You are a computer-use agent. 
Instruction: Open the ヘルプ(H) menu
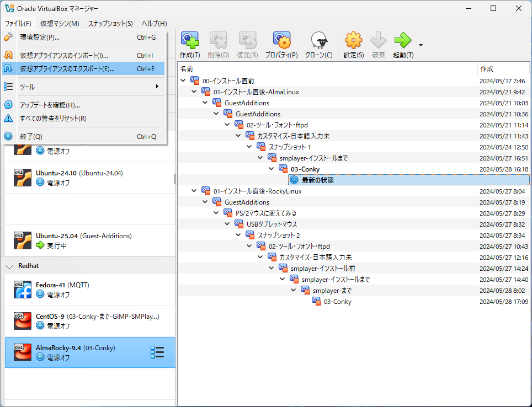tap(155, 23)
